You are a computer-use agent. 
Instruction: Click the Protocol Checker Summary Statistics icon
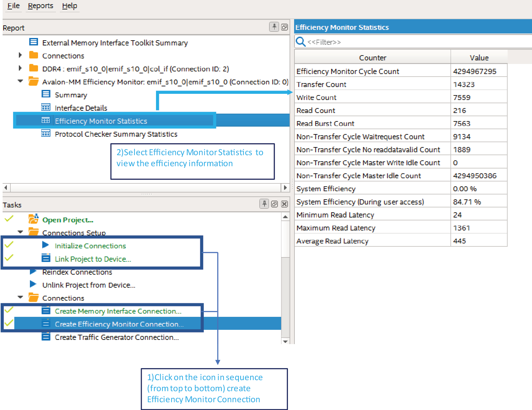point(46,133)
